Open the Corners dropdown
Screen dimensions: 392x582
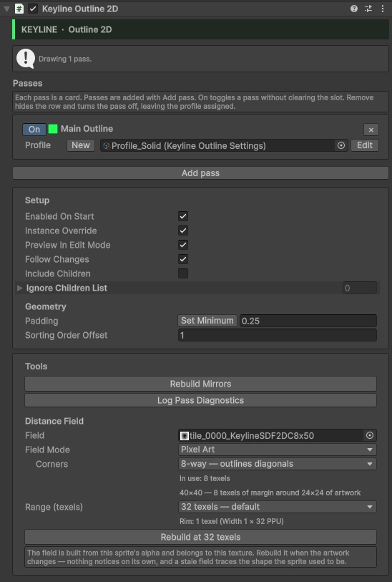coord(277,464)
